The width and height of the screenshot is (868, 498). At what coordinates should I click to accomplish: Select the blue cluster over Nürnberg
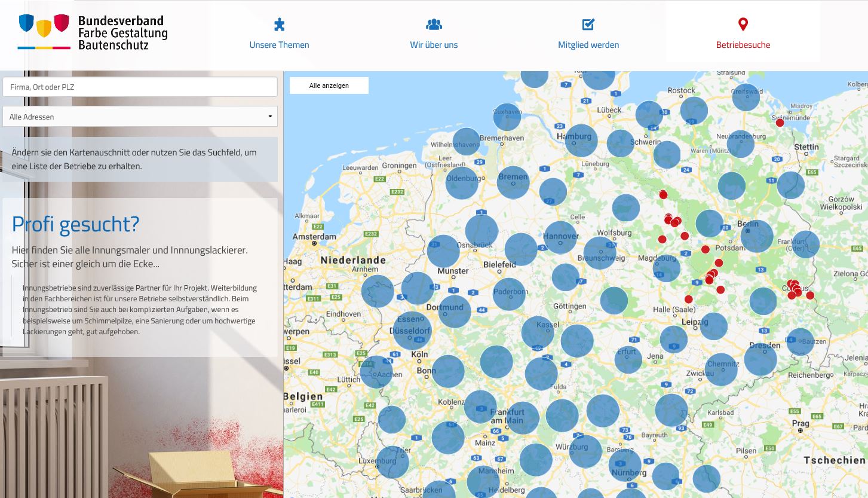pos(625,465)
